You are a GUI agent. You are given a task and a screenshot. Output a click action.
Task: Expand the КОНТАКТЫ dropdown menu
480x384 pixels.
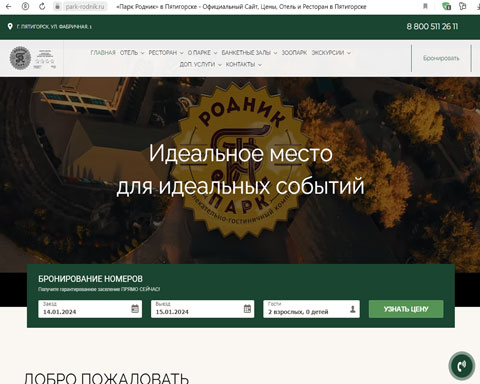244,64
